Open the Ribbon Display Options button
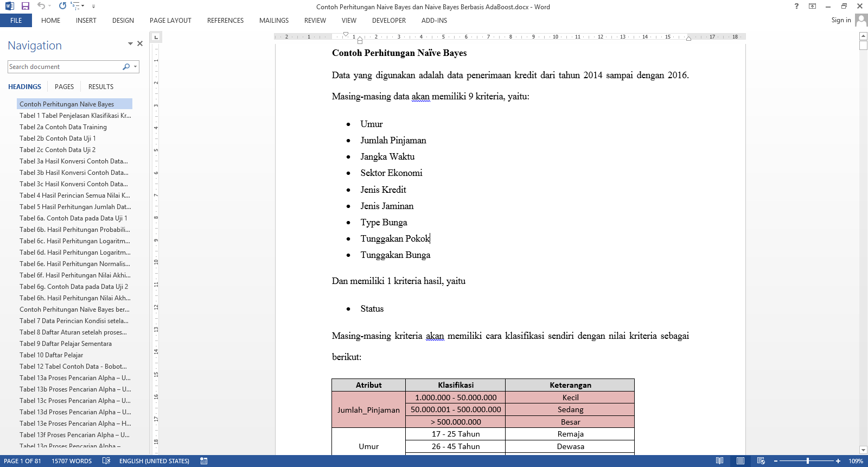The image size is (868, 467). (x=812, y=7)
